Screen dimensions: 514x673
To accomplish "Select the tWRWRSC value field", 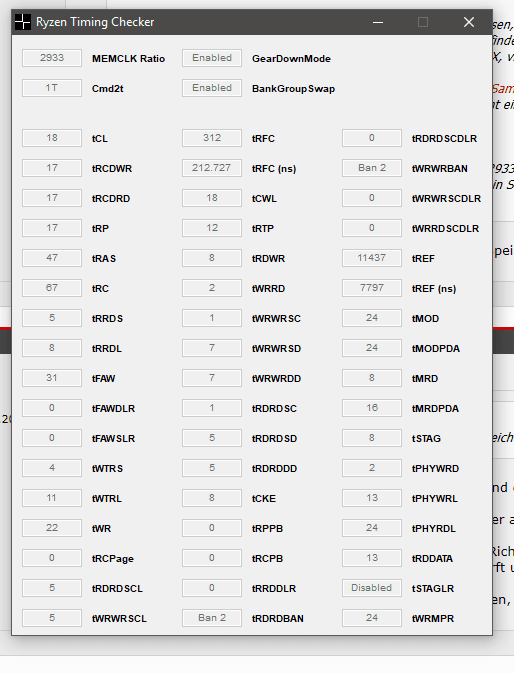I will [x=212, y=318].
